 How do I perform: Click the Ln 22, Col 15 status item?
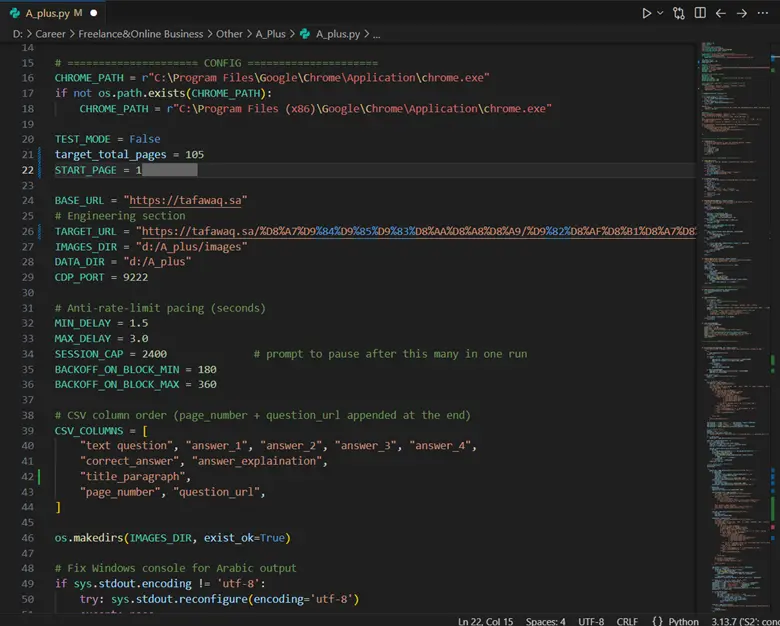485,621
